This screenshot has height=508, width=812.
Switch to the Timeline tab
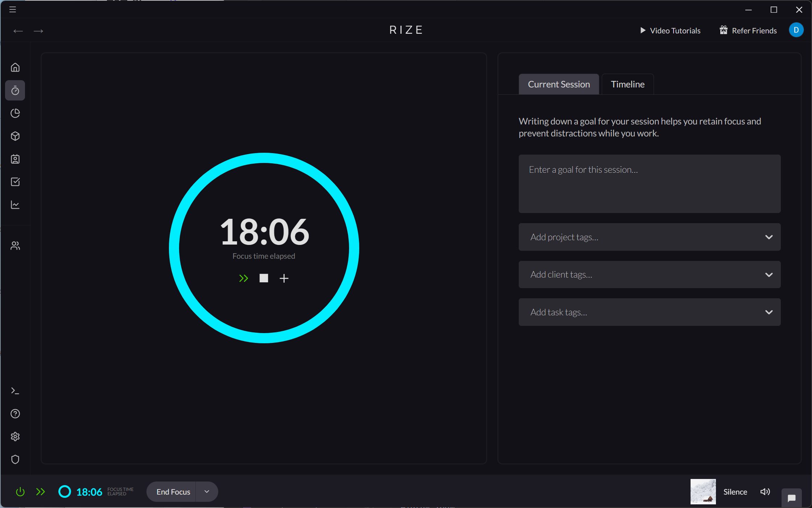[627, 84]
